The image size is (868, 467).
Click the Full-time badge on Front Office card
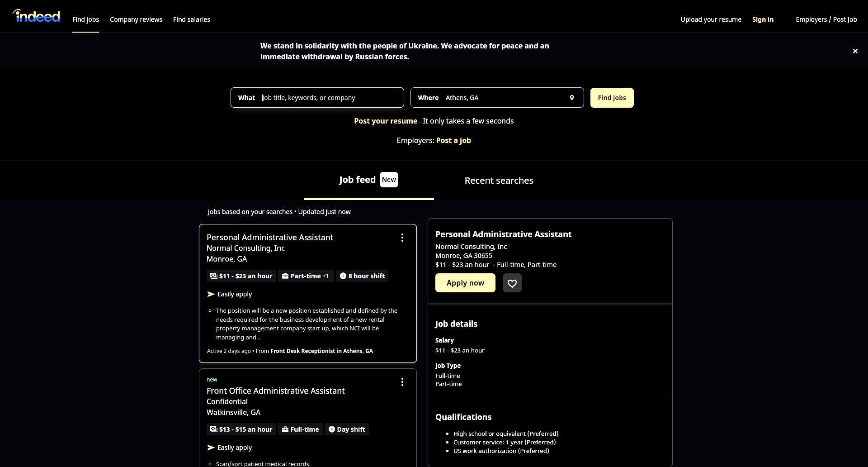point(300,429)
